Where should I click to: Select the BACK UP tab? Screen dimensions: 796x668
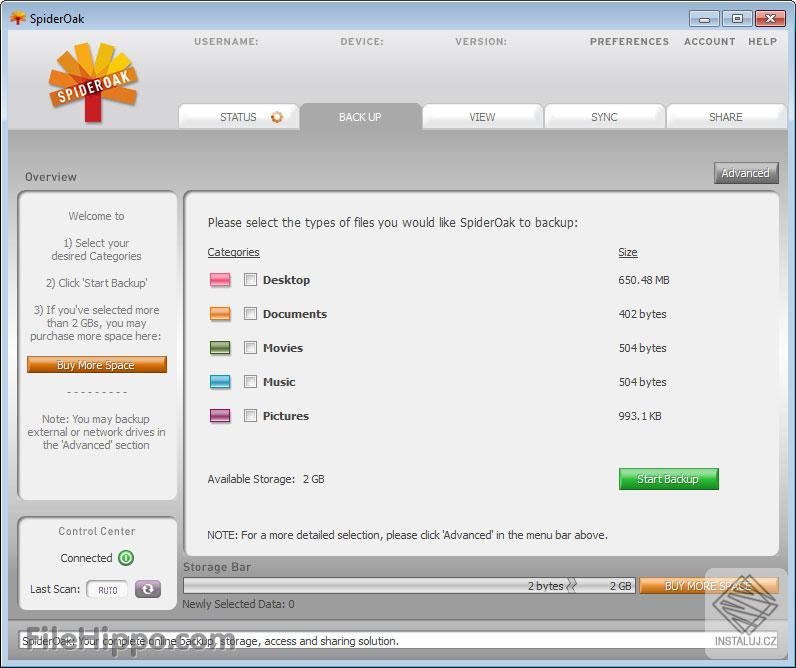tap(360, 117)
